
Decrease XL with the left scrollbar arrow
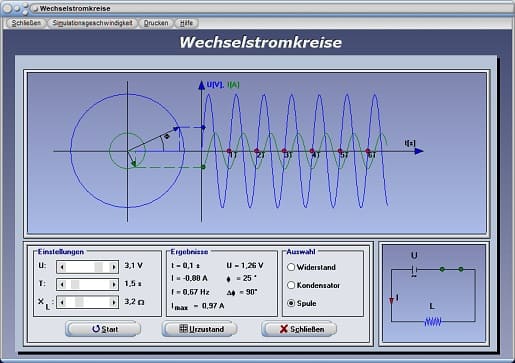coord(62,302)
